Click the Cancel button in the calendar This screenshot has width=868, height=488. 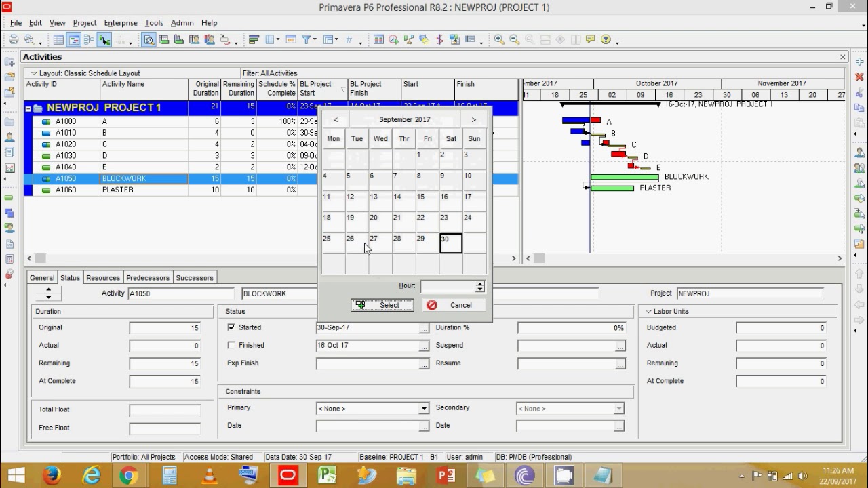[454, 305]
